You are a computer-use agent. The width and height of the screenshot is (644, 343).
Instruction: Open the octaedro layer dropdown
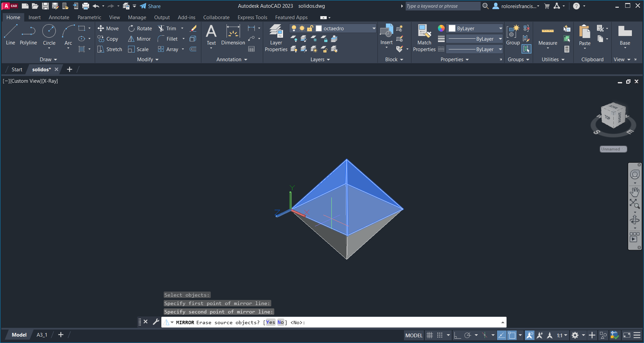pos(374,29)
